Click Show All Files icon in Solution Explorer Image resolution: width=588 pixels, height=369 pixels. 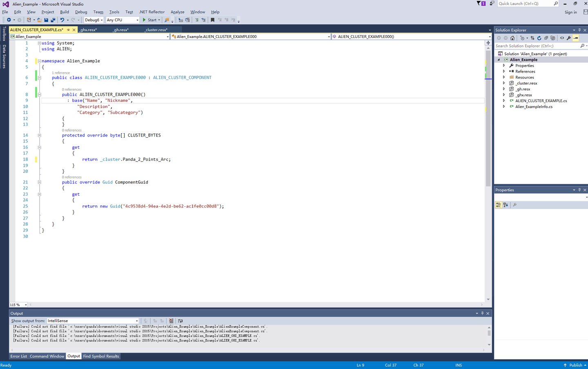tap(553, 38)
